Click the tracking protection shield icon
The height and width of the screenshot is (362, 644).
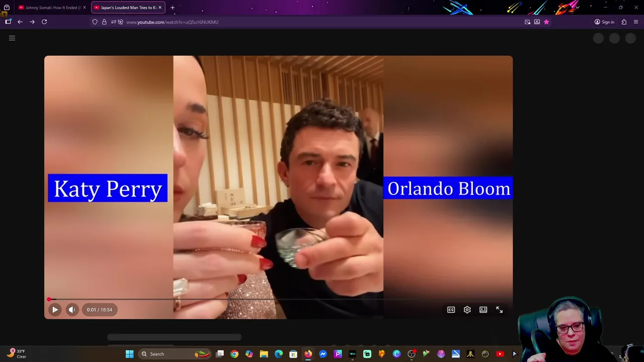[95, 22]
